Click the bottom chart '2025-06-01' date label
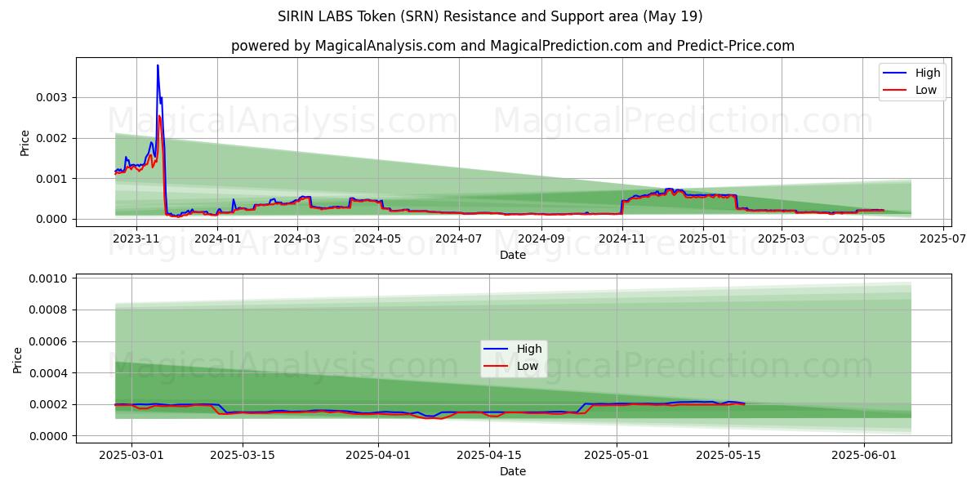 coord(864,457)
